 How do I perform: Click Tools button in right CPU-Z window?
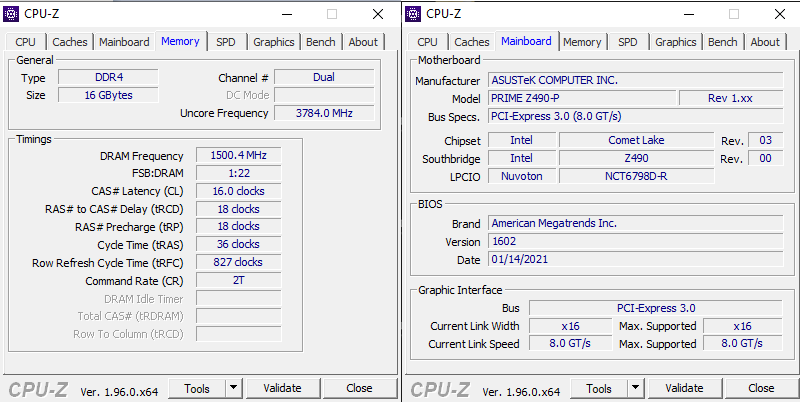point(599,389)
